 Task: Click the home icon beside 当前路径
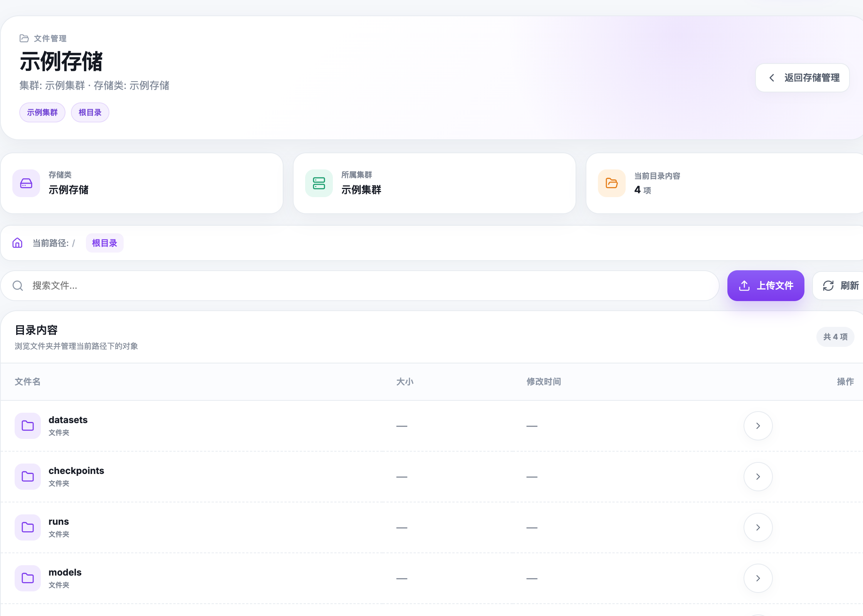coord(17,243)
